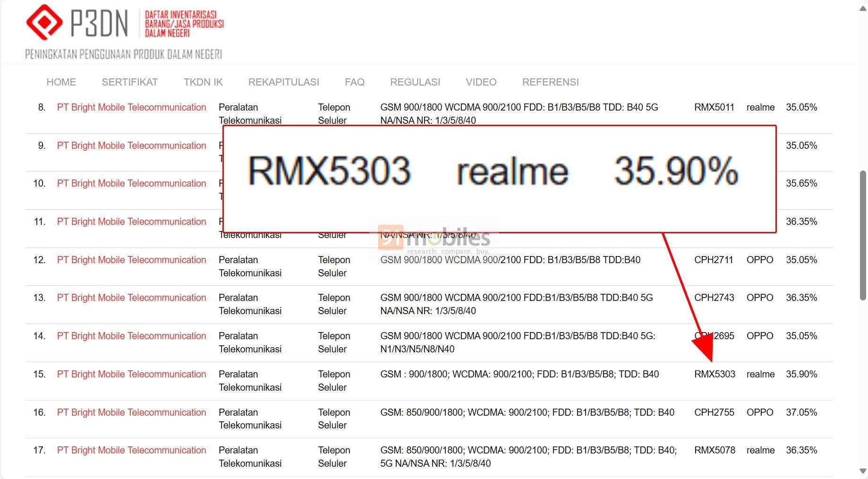Click the 35.05% value in row 12

801,260
